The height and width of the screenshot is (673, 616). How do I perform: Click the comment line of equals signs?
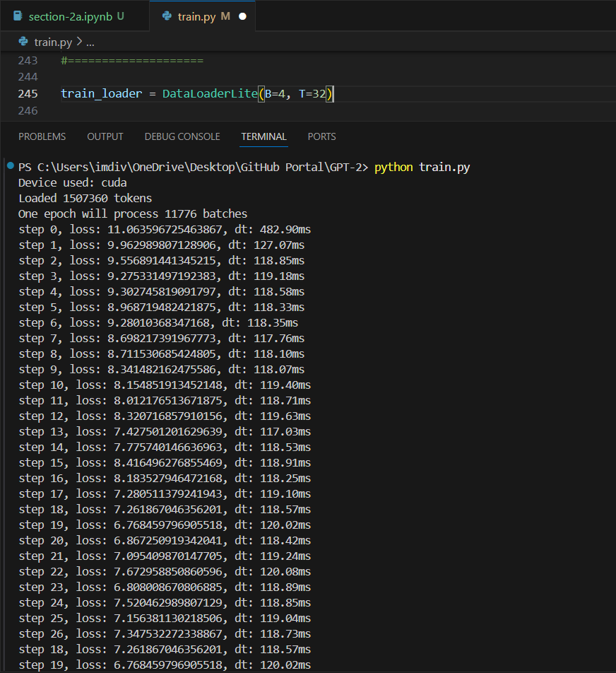(x=132, y=61)
